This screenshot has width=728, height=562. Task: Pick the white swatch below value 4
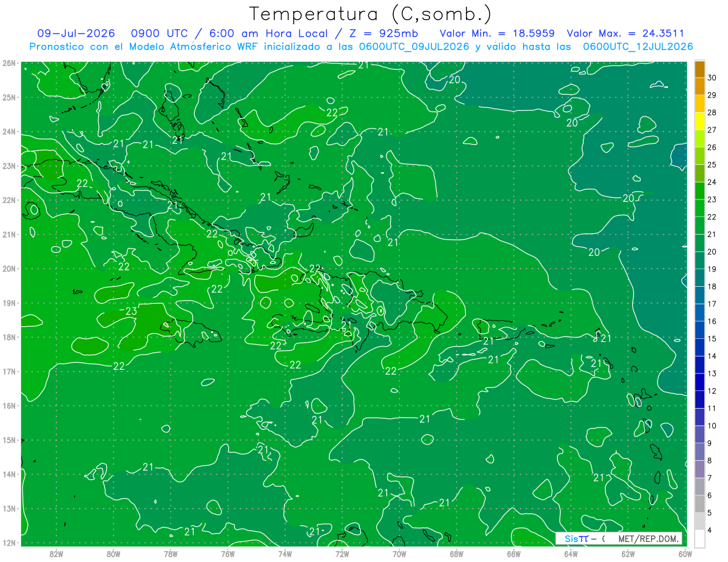click(x=699, y=538)
